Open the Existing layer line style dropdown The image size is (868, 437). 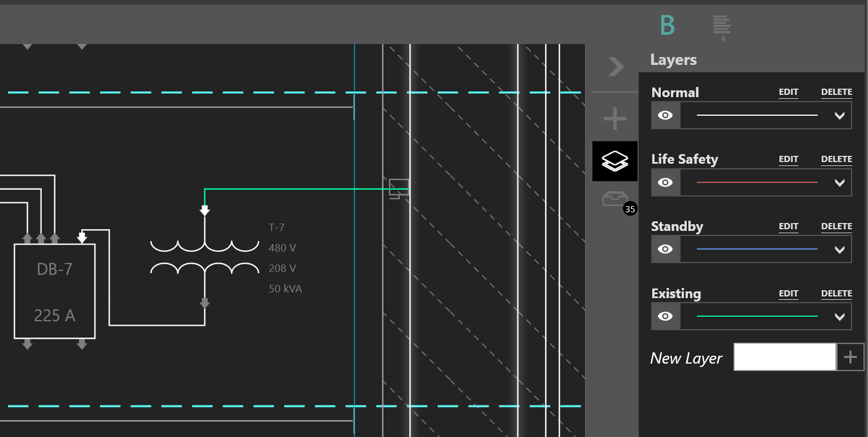tap(839, 317)
